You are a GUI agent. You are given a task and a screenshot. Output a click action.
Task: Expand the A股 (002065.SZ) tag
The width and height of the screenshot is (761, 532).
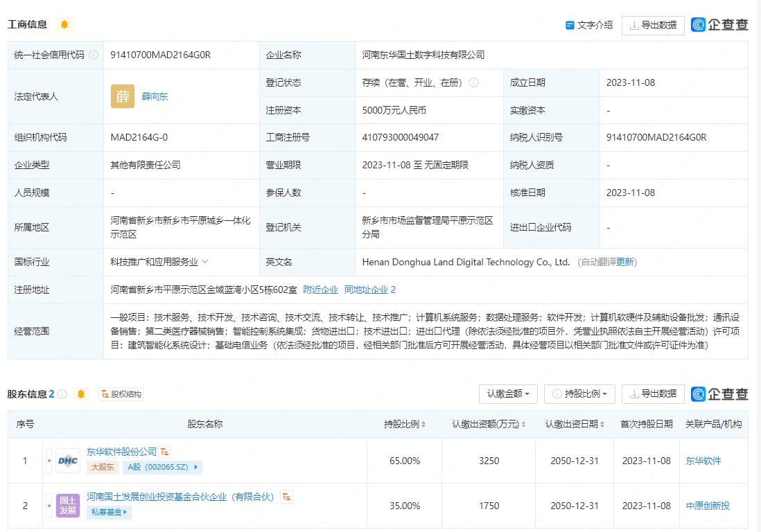(x=162, y=467)
